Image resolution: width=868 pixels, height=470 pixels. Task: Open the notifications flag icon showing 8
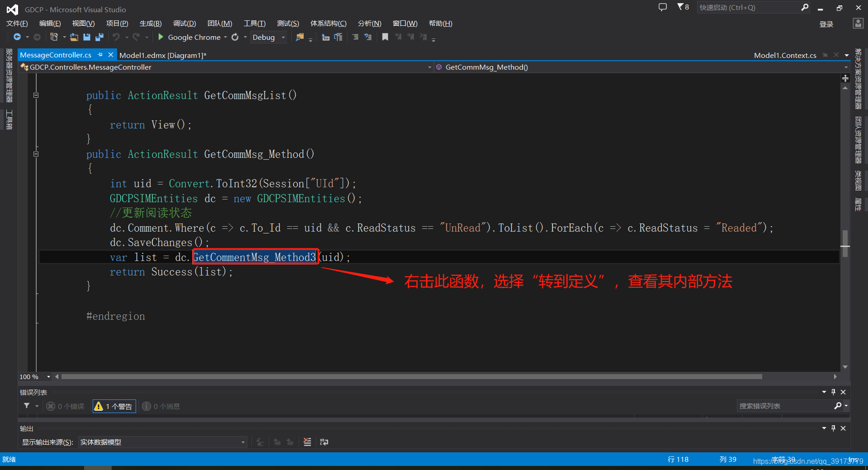683,7
